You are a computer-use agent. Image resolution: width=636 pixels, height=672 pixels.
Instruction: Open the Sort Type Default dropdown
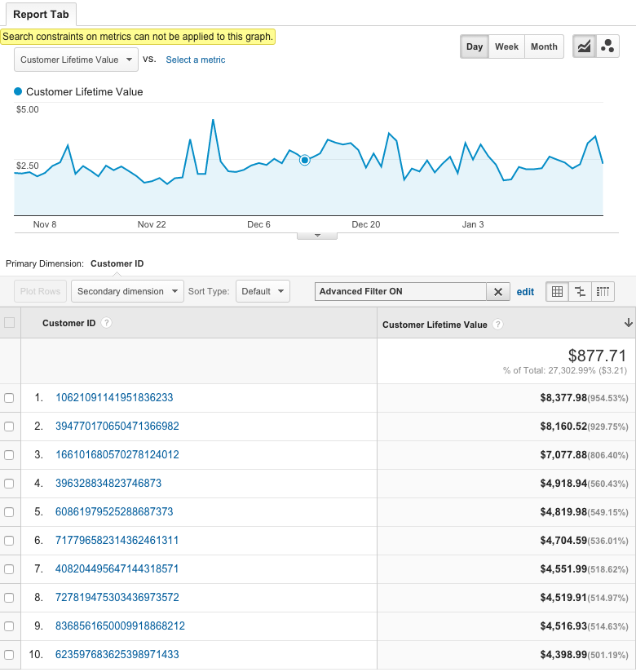tap(263, 291)
